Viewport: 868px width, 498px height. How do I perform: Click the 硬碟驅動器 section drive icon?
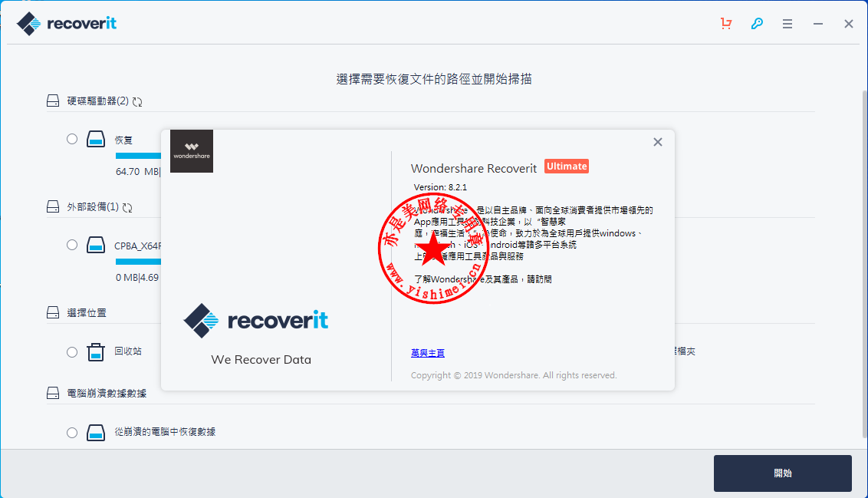[x=53, y=101]
